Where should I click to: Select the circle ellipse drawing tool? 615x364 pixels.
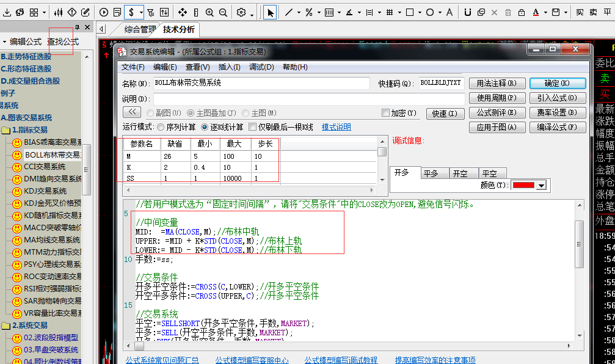tap(430, 13)
